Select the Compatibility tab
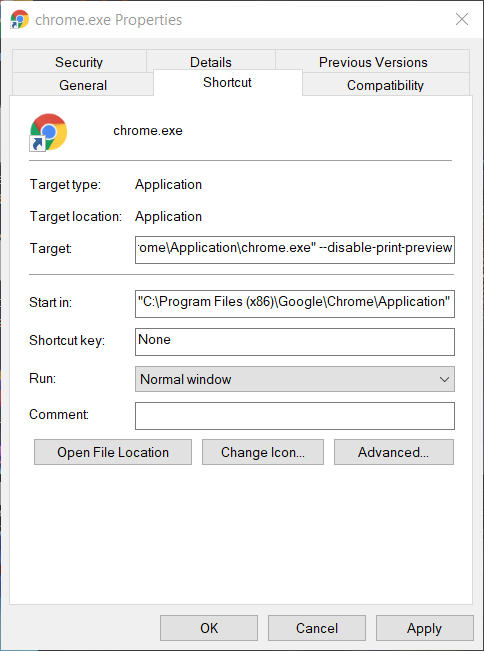The width and height of the screenshot is (484, 651). point(385,85)
